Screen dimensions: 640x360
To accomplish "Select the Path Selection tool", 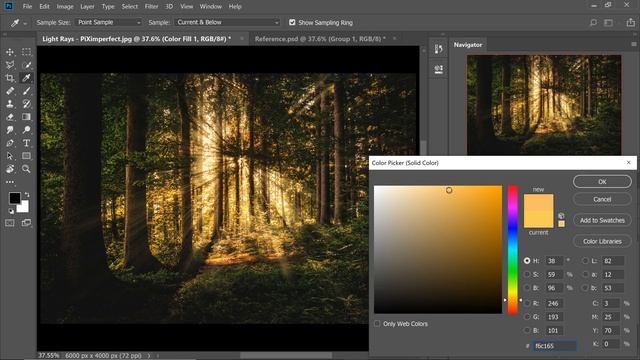I will click(x=10, y=156).
